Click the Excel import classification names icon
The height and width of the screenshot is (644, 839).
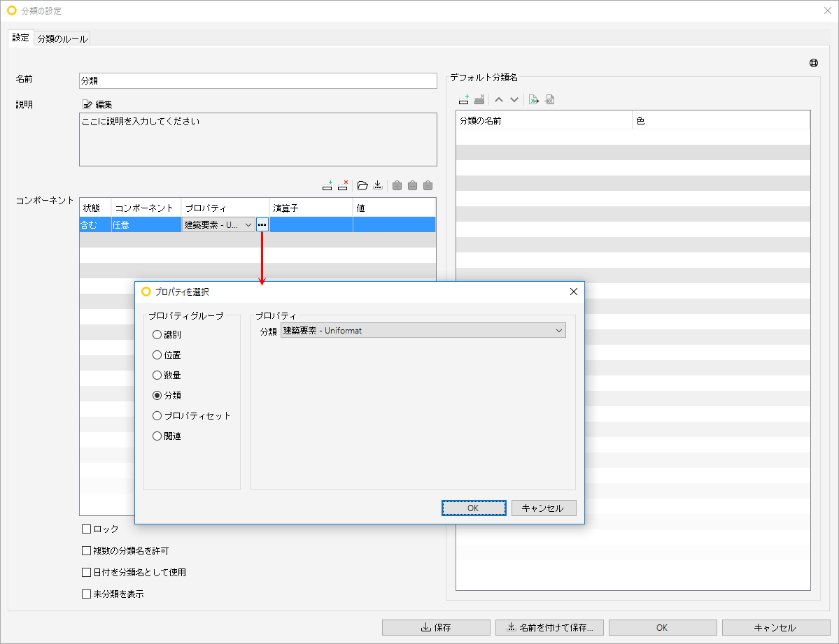click(549, 99)
